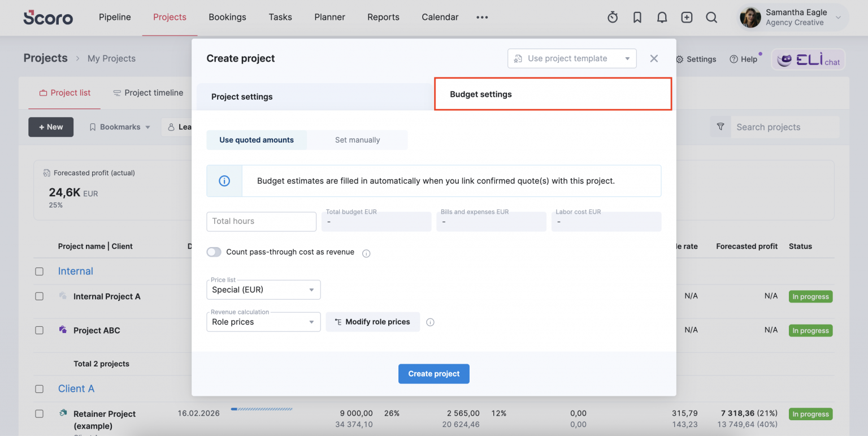Click the bookmark icon in the top bar
The height and width of the screenshot is (436, 868).
pos(637,17)
